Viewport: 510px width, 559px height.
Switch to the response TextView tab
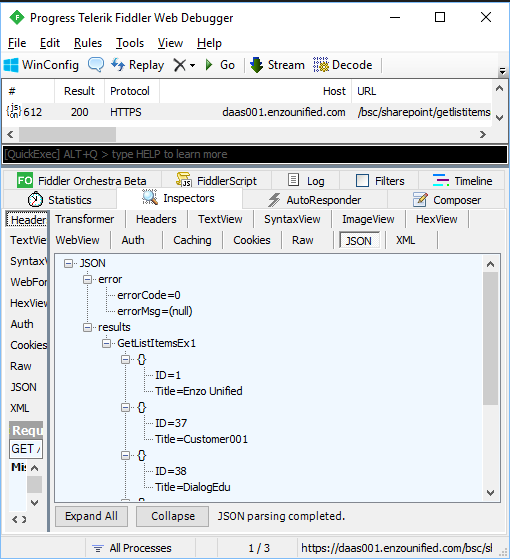220,219
